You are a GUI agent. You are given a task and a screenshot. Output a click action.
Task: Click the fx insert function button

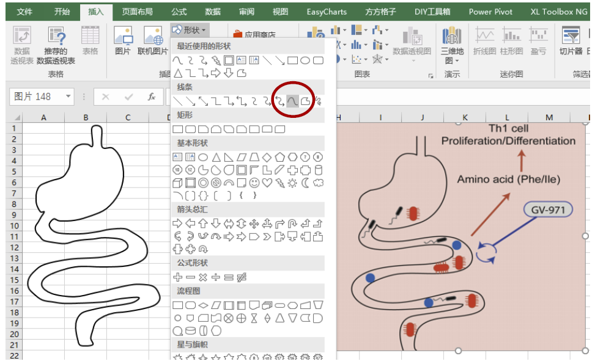[152, 96]
